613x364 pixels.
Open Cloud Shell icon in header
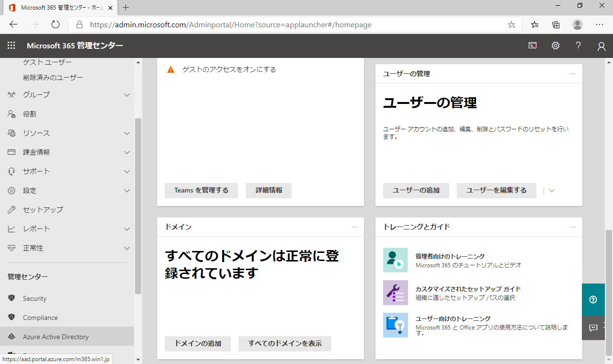[x=532, y=45]
